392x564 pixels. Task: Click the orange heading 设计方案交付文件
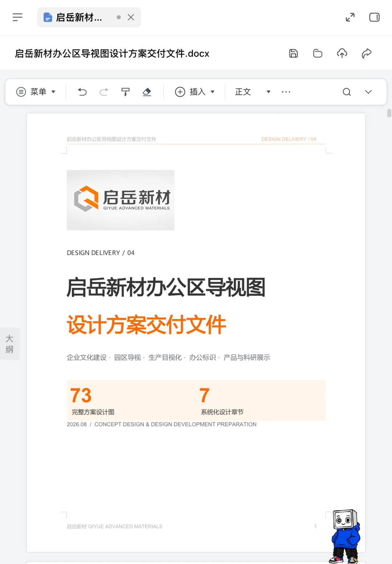[x=146, y=325]
